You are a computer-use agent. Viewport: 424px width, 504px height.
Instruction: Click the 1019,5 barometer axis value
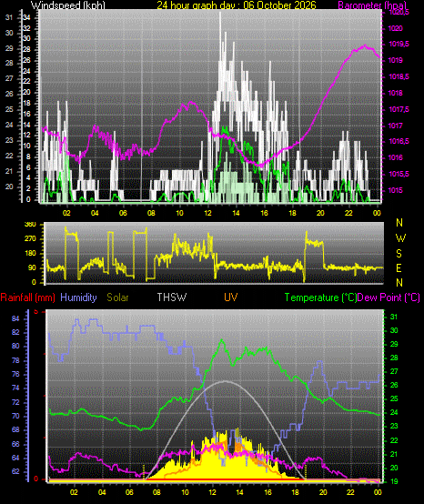click(x=399, y=45)
